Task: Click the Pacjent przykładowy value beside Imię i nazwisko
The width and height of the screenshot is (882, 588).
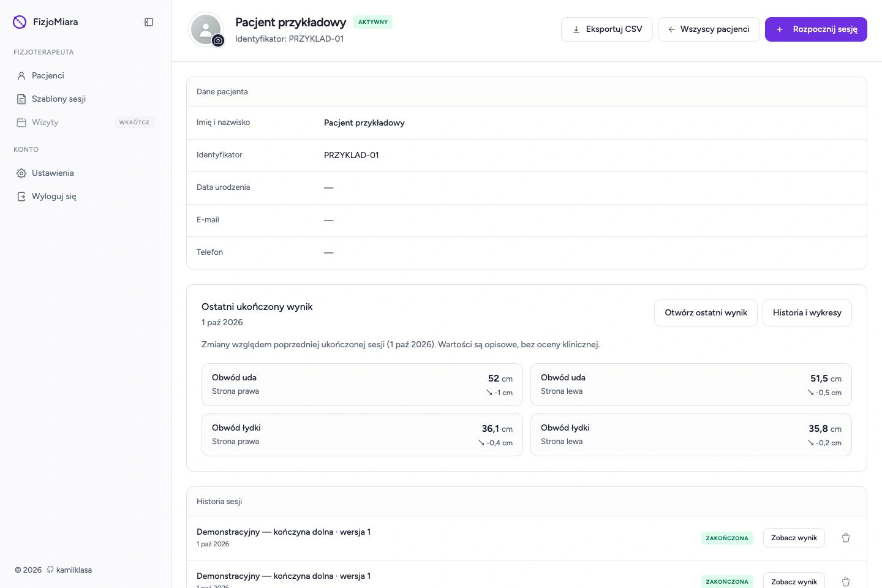Action: [x=364, y=123]
